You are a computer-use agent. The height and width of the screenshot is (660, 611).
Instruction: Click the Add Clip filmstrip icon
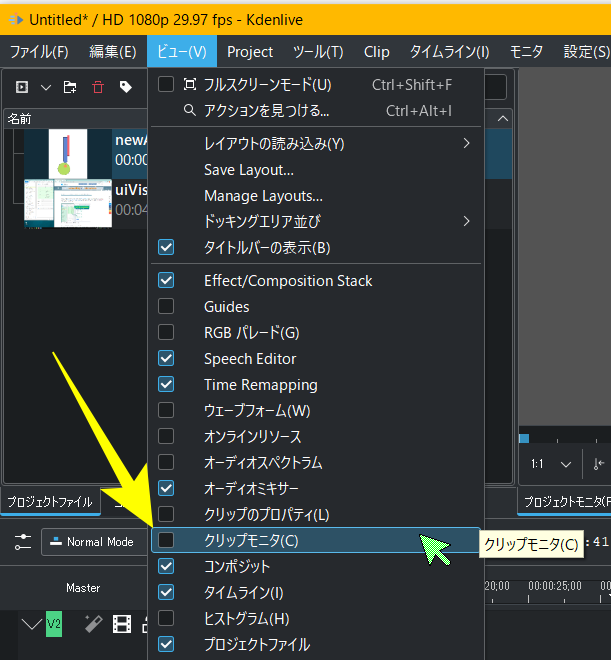tap(22, 87)
